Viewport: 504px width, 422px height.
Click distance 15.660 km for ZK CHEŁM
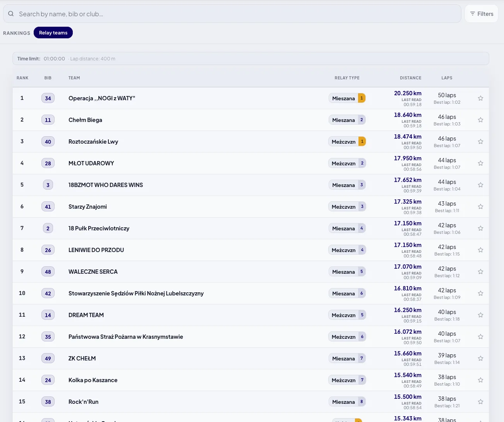pyautogui.click(x=408, y=353)
